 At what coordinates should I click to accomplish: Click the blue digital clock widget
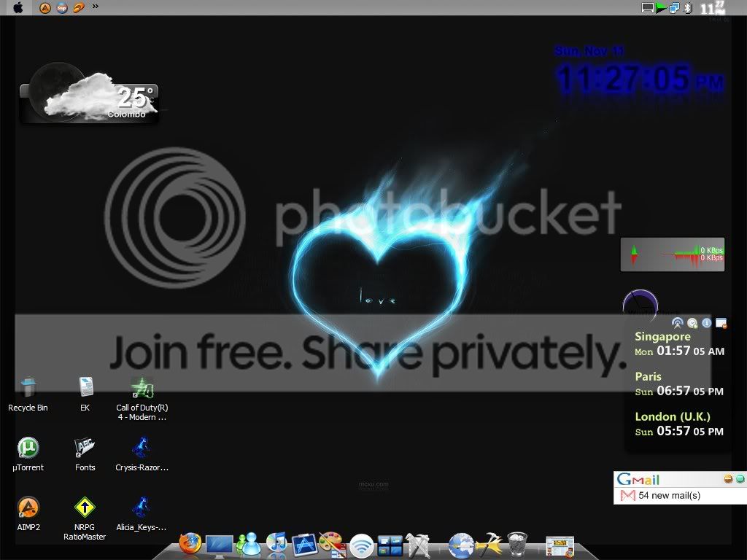[639, 71]
